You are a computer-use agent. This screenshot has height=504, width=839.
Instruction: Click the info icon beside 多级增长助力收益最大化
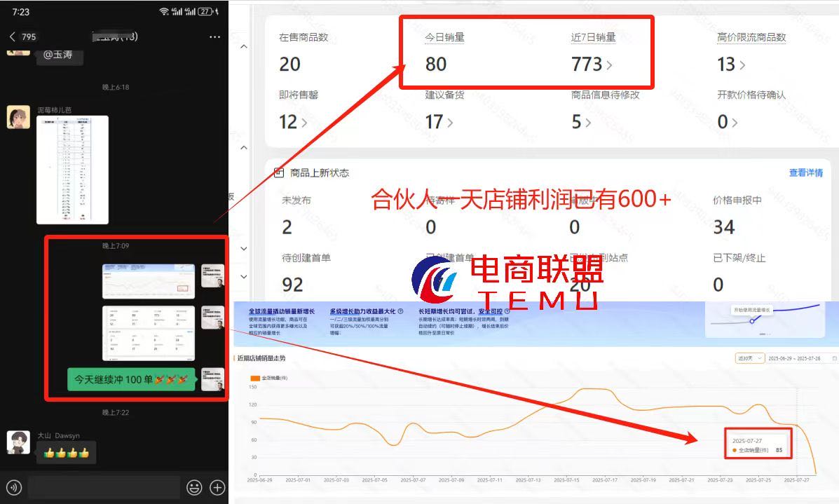point(401,311)
